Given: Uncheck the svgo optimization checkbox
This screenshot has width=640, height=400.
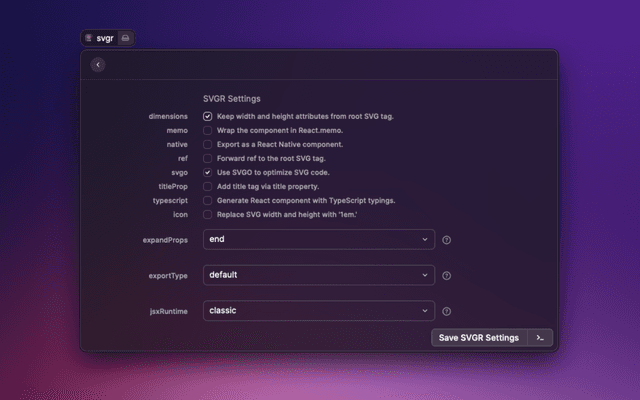Looking at the screenshot, I should point(208,173).
